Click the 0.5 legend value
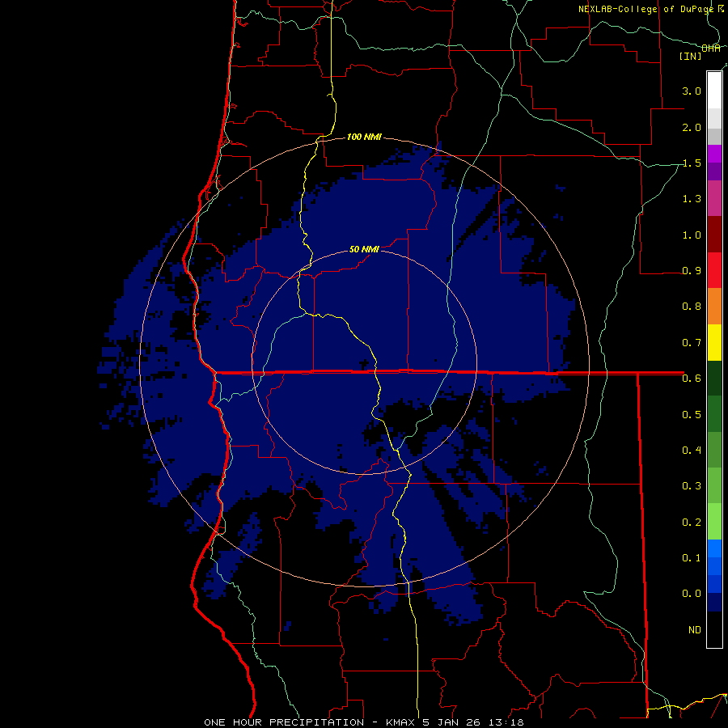Screen dimensions: 728x728 click(692, 414)
